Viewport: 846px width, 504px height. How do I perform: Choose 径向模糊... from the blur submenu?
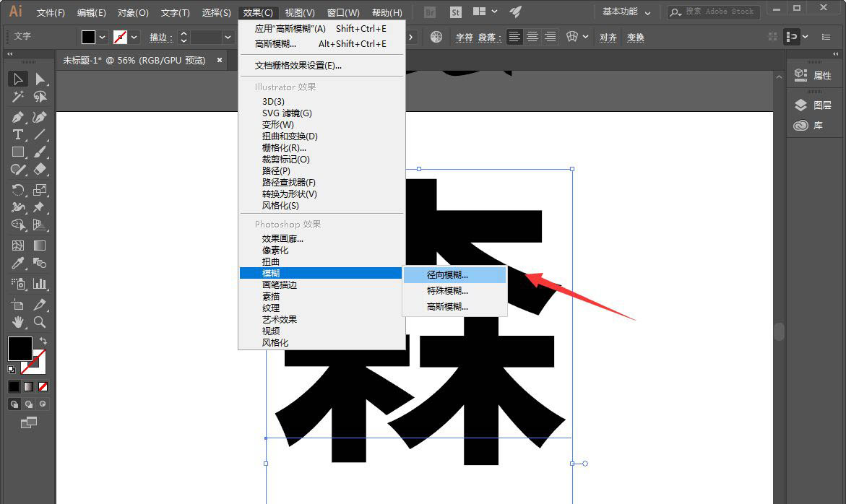pos(455,275)
